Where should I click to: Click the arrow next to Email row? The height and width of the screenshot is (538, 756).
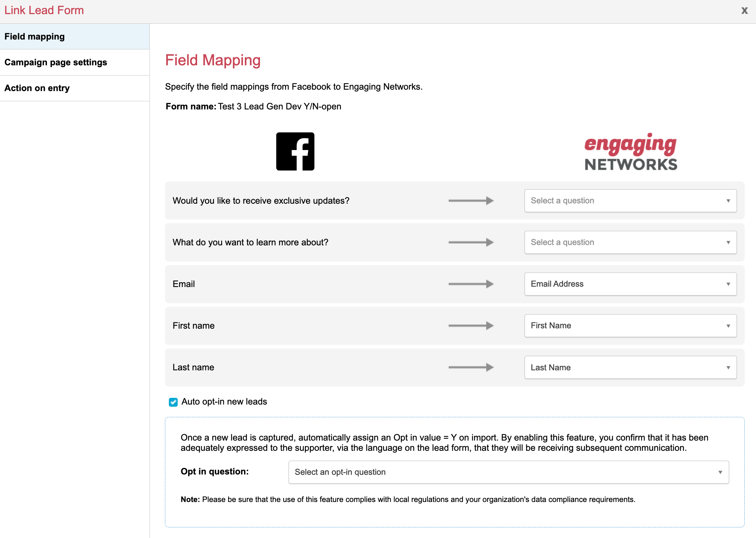pyautogui.click(x=471, y=284)
